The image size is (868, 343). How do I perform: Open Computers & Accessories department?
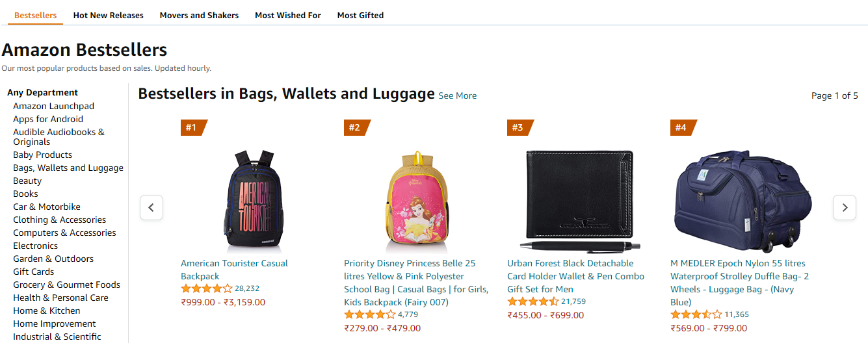64,233
